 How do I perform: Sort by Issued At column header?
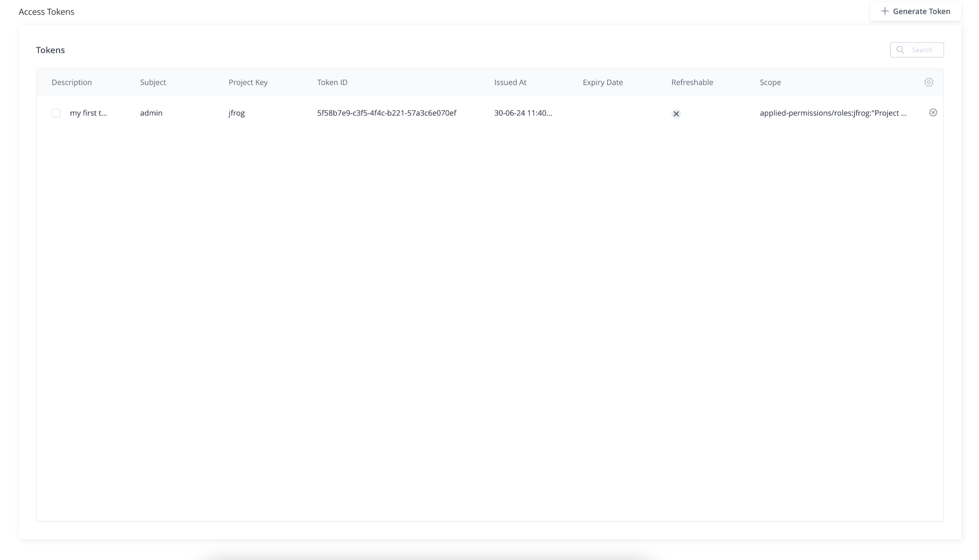[510, 82]
